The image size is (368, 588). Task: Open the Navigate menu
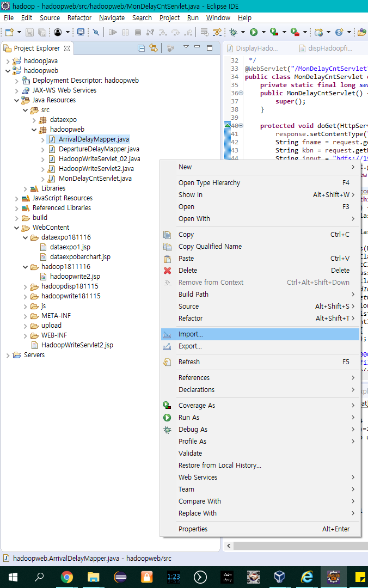112,17
